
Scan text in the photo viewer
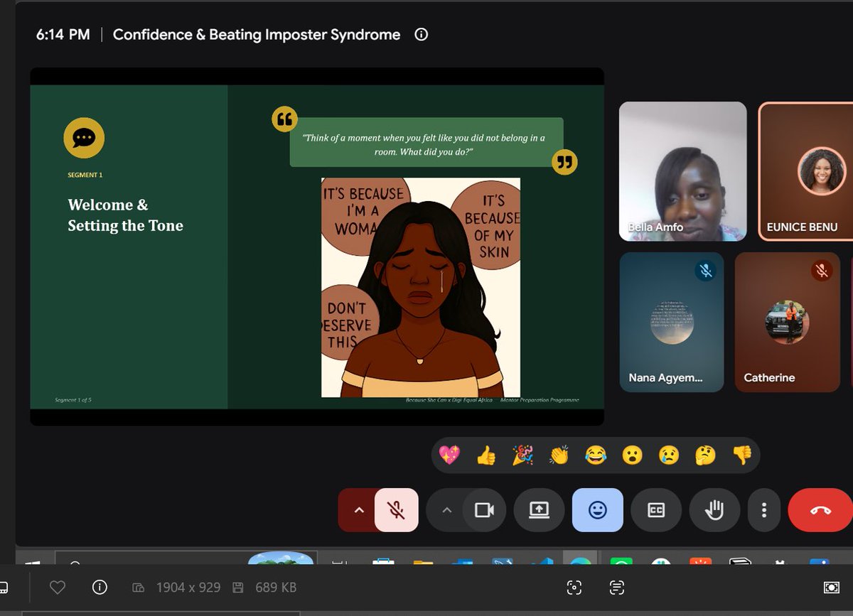616,588
